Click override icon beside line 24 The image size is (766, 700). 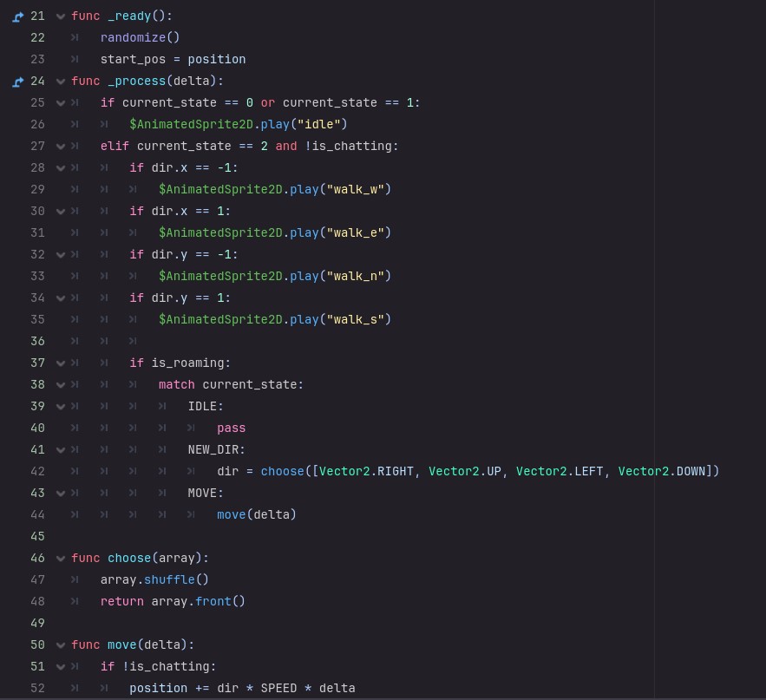click(x=17, y=82)
